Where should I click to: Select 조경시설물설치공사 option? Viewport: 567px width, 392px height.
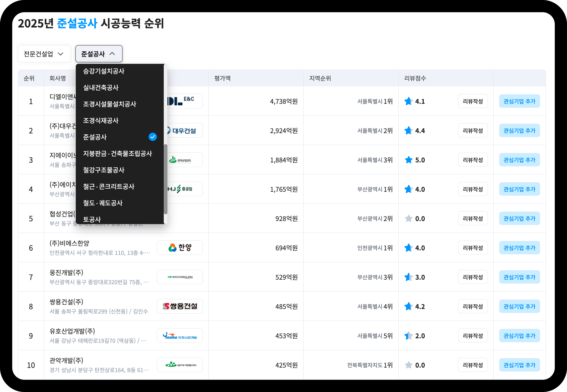(120, 104)
